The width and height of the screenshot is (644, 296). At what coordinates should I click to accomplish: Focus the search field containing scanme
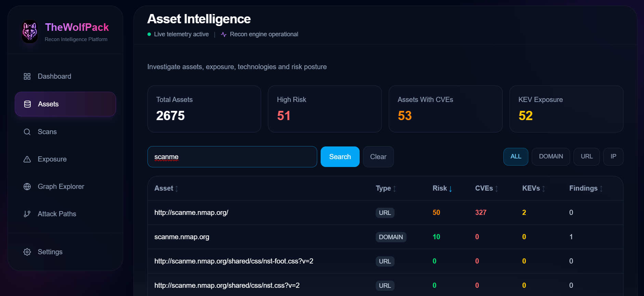point(232,157)
